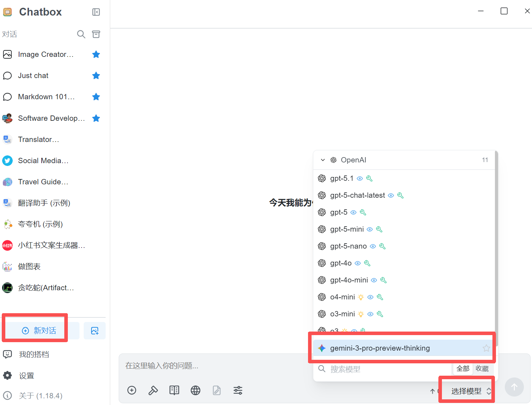This screenshot has width=532, height=405.
Task: Open conversation search magnifier
Action: point(81,34)
